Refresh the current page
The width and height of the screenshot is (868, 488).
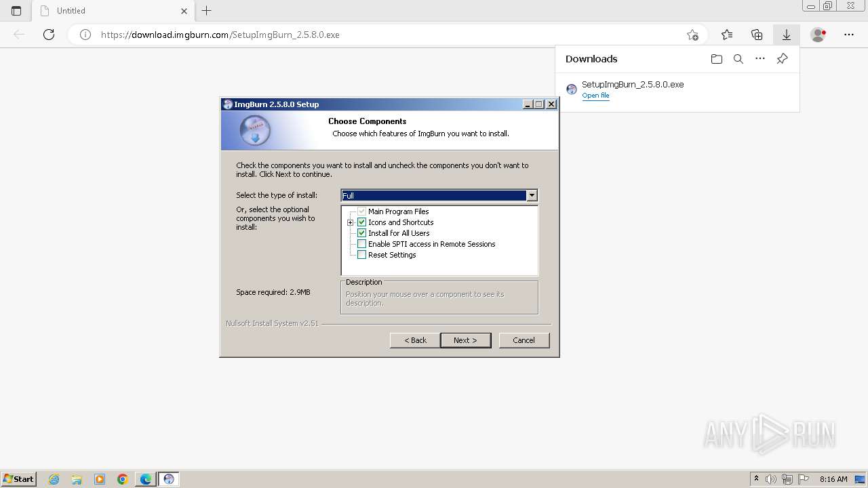[x=49, y=35]
